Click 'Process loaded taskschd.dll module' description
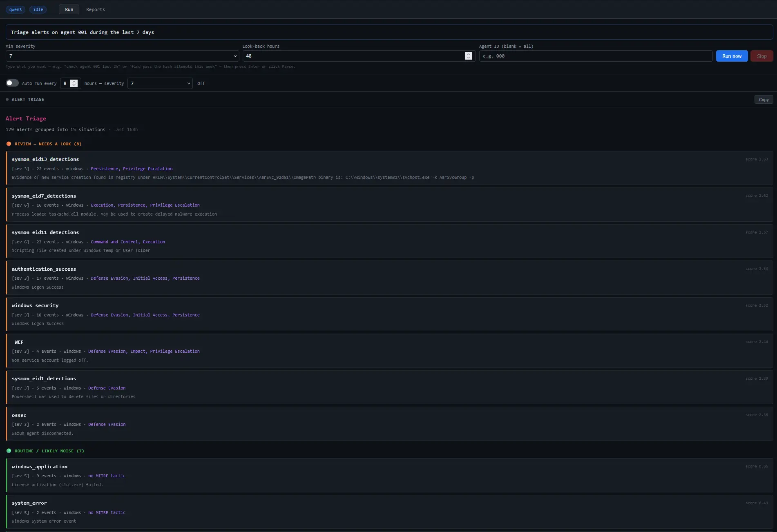This screenshot has height=532, width=777. coord(114,214)
